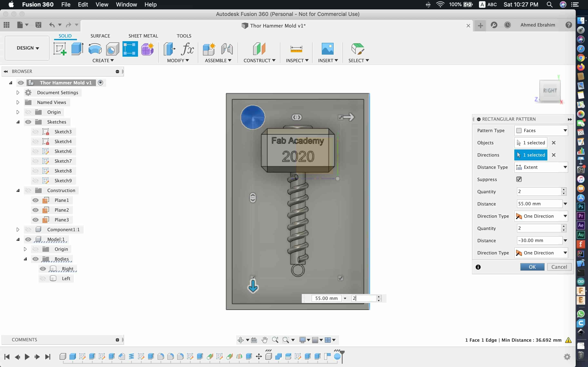Viewport: 588px width, 367px height.
Task: Toggle visibility of Right body
Action: click(42, 269)
